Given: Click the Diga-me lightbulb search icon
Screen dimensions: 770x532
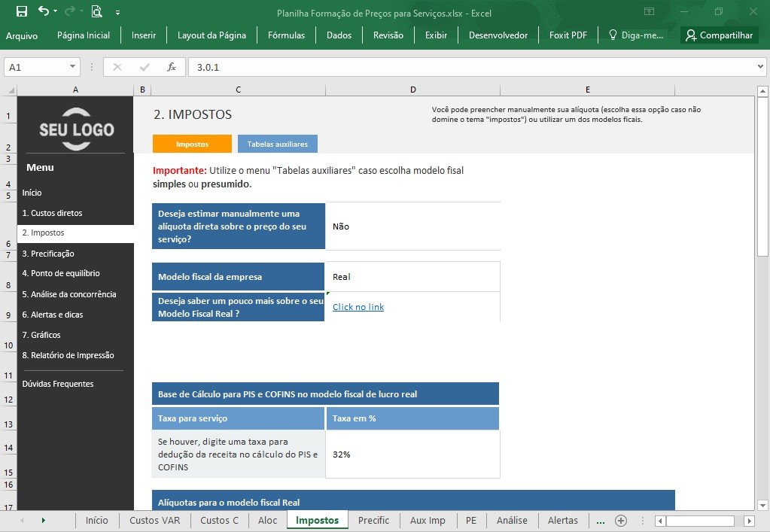Looking at the screenshot, I should [613, 35].
